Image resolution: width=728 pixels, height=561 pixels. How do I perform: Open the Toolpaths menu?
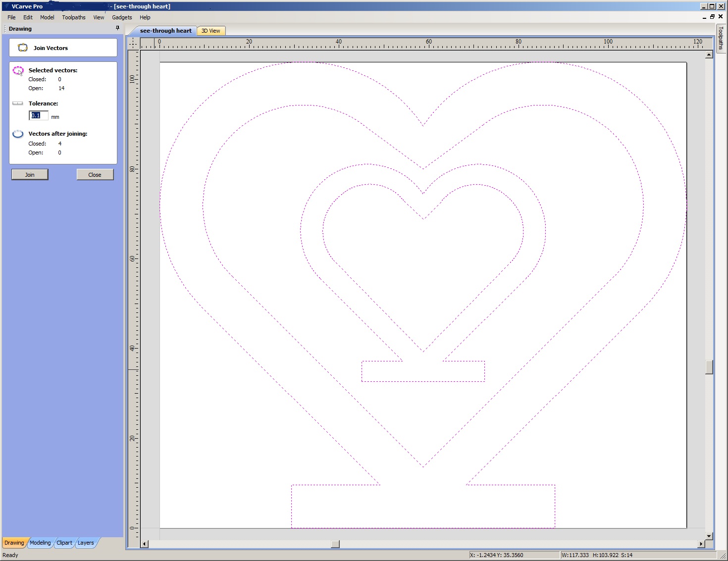pos(74,17)
